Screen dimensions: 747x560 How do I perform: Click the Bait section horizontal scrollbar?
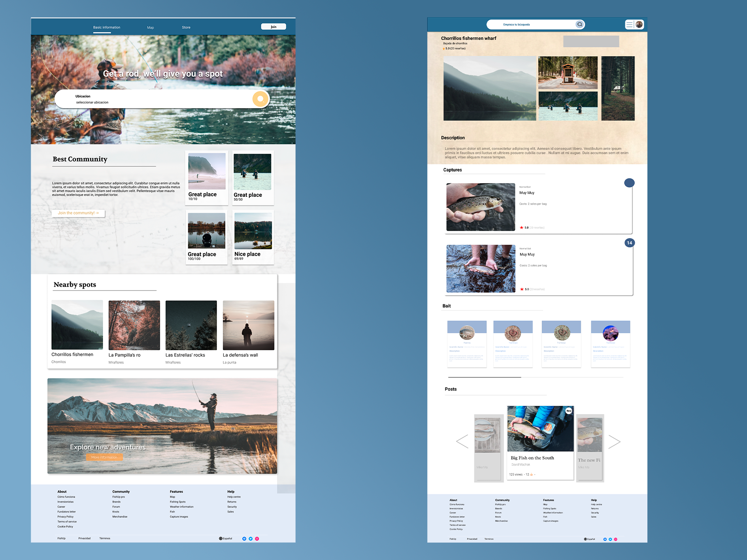pyautogui.click(x=485, y=377)
